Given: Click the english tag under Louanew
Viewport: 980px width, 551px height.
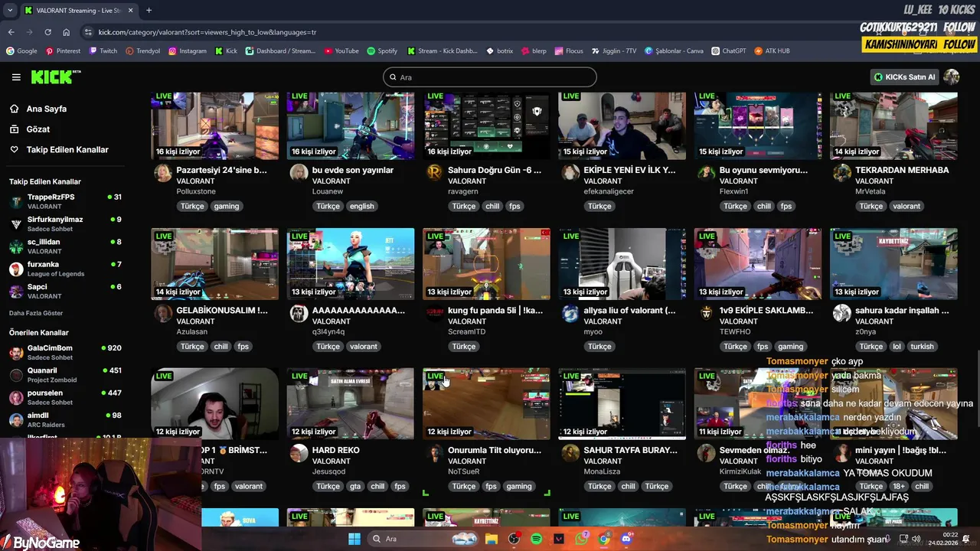Looking at the screenshot, I should tap(361, 206).
